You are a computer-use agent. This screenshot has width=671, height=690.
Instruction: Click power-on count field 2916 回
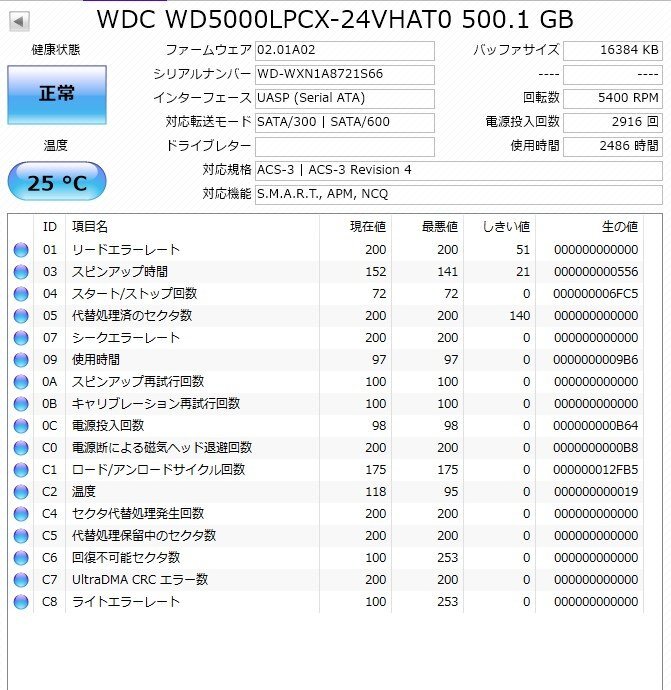pyautogui.click(x=612, y=123)
